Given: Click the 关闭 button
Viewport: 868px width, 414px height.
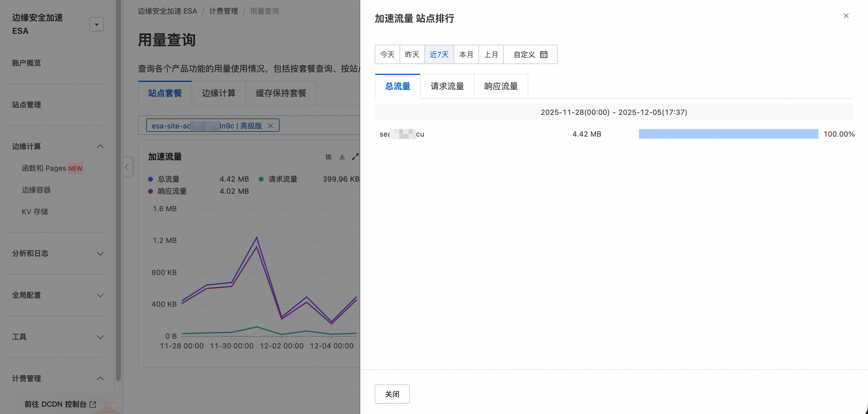Looking at the screenshot, I should (392, 394).
